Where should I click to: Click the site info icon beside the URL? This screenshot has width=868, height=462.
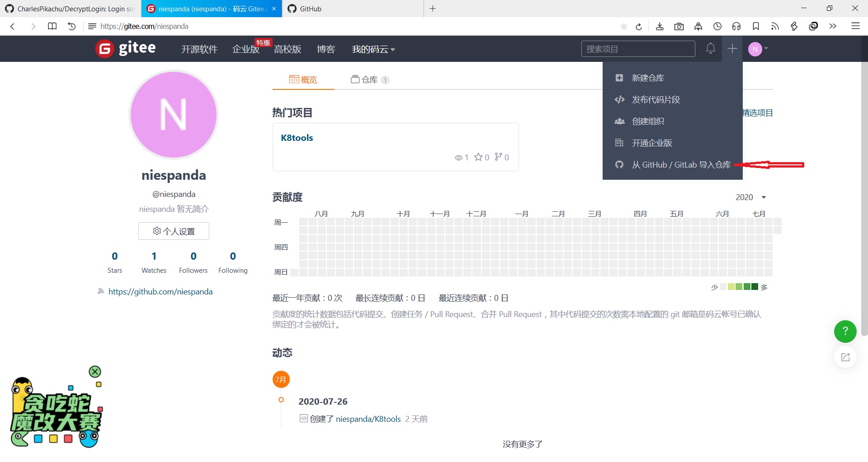click(92, 26)
